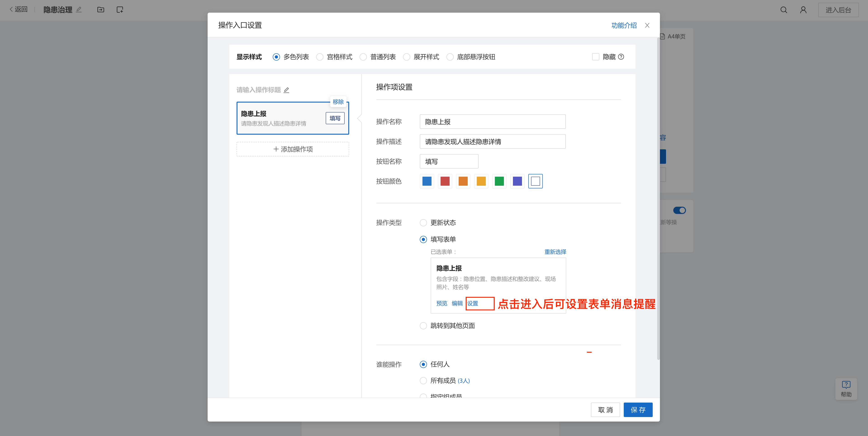Click the search magnifier icon
Screen dimensions: 868x436
click(783, 10)
